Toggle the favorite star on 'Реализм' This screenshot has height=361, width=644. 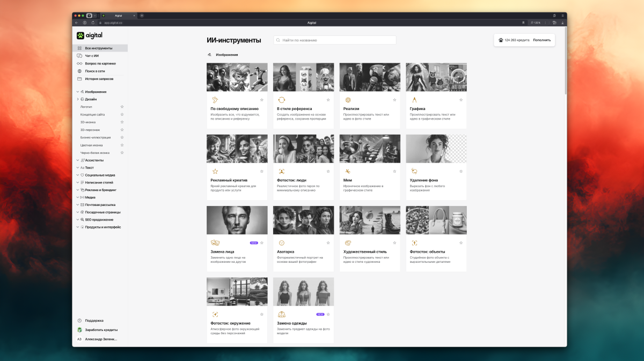point(394,100)
